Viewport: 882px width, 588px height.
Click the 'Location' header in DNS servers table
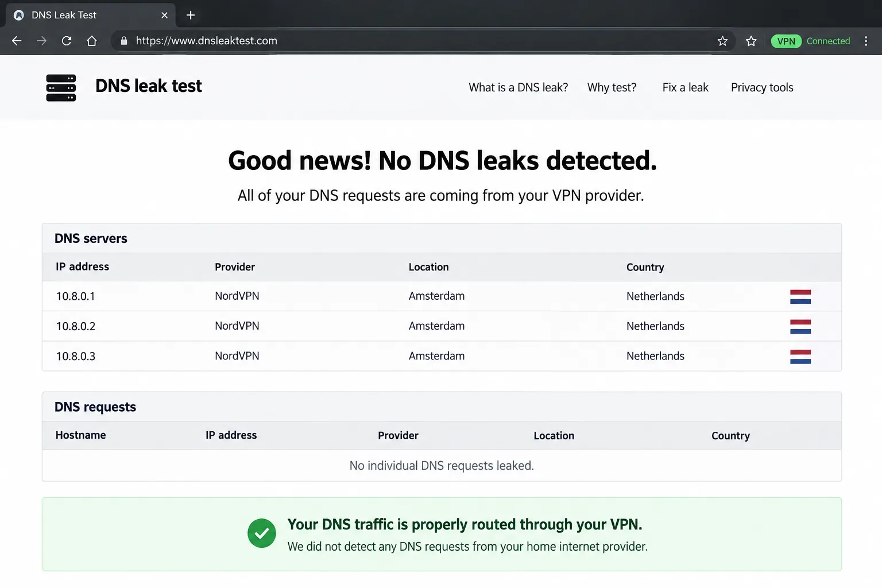point(428,267)
